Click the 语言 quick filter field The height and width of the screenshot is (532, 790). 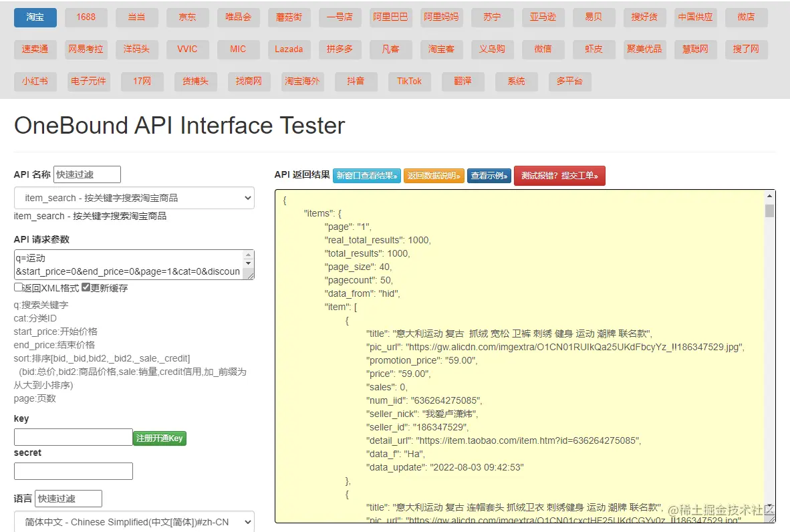click(x=68, y=499)
